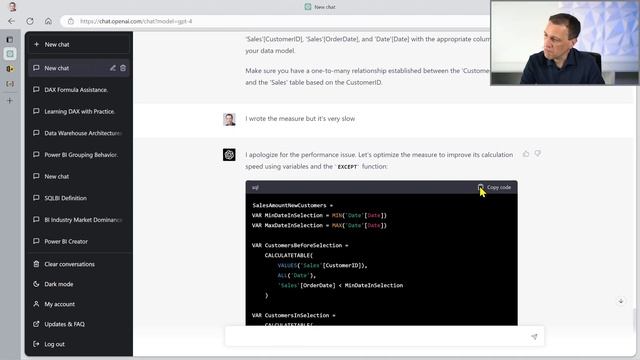Open 'Updates & FAQ' link
Screen dimensions: 640x360
(79, 324)
